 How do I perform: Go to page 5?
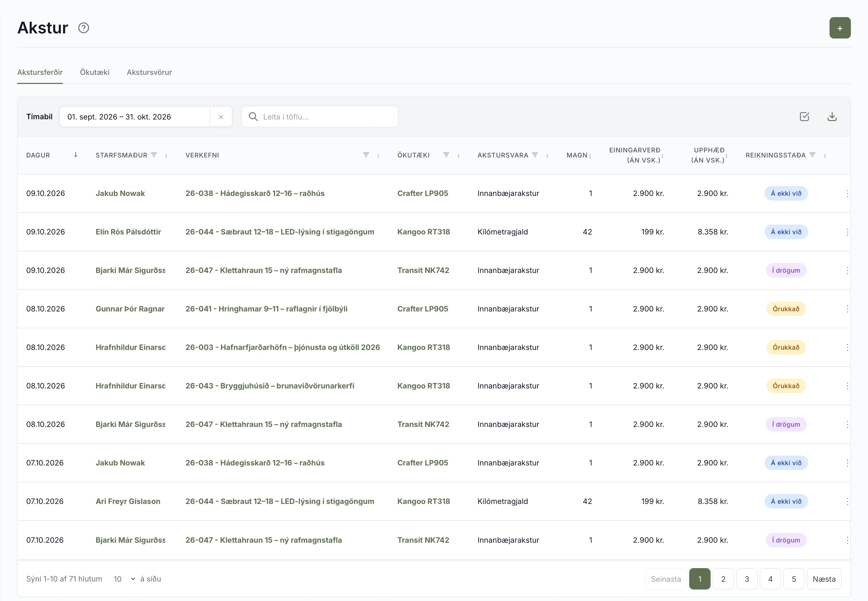pos(793,579)
